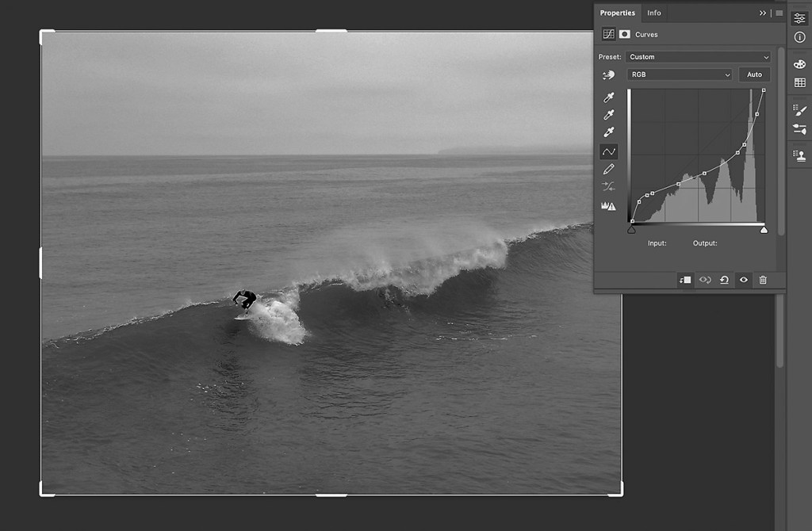Image resolution: width=812 pixels, height=531 pixels.
Task: Select the on-image targeted adjustment tool
Action: point(608,74)
